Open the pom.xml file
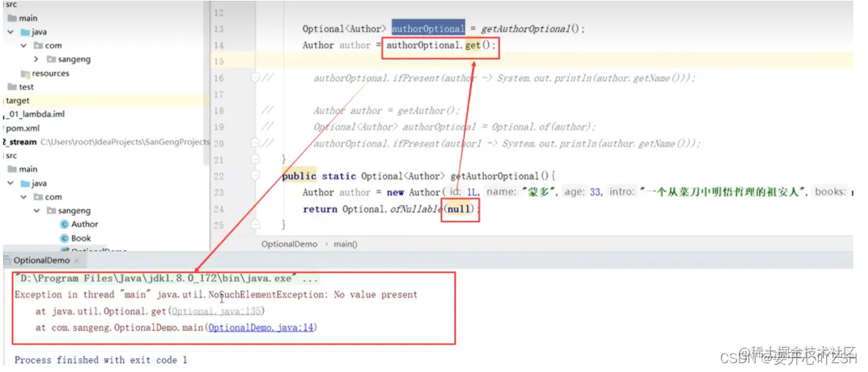The width and height of the screenshot is (868, 372). click(x=23, y=128)
